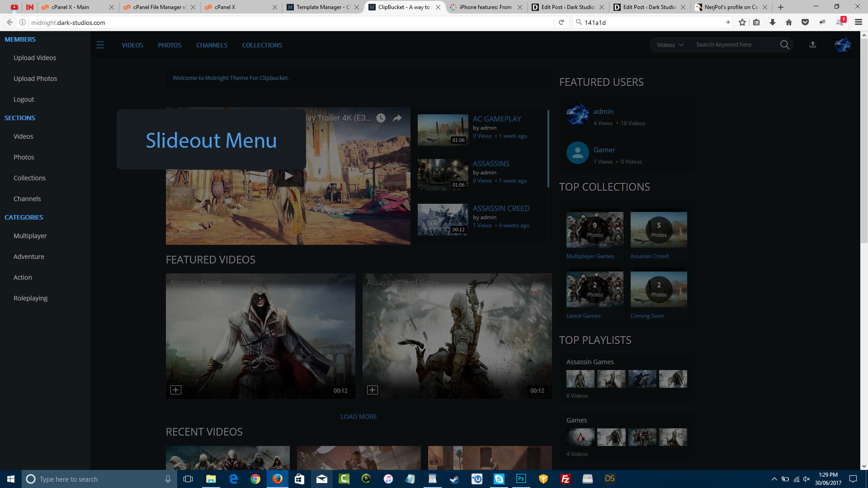The width and height of the screenshot is (868, 488).
Task: Open Collections section in sidebar
Action: [29, 178]
